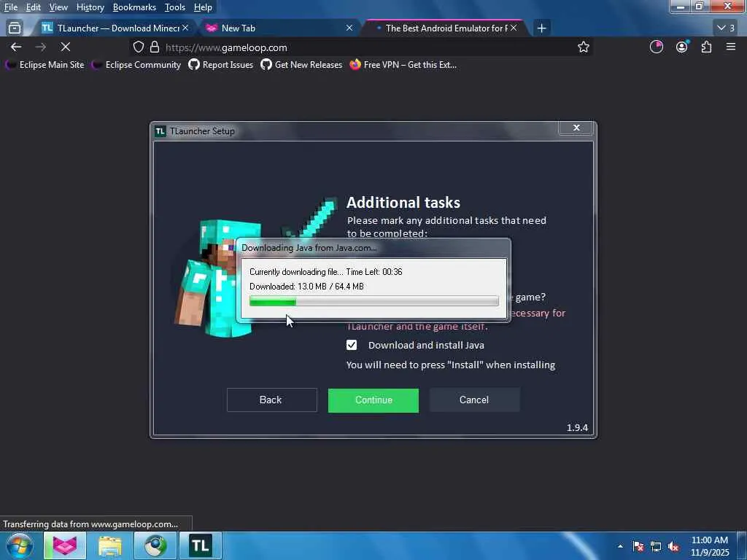
Task: Click the green Continue button
Action: point(373,400)
